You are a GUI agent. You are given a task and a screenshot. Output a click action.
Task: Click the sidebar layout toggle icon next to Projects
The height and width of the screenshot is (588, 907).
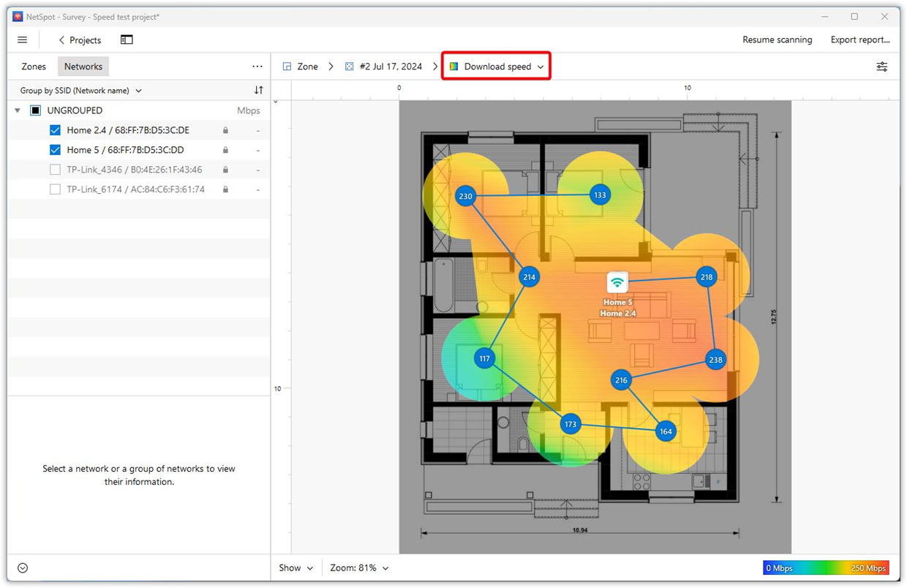[127, 39]
